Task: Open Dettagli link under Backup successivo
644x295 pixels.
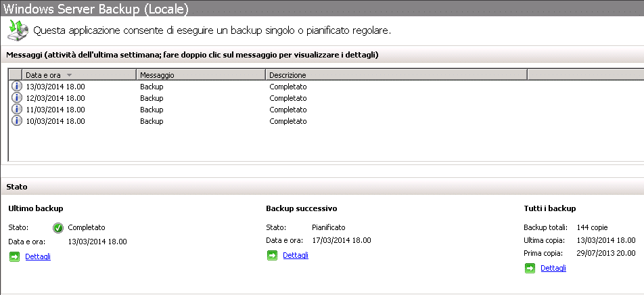Action: 296,255
